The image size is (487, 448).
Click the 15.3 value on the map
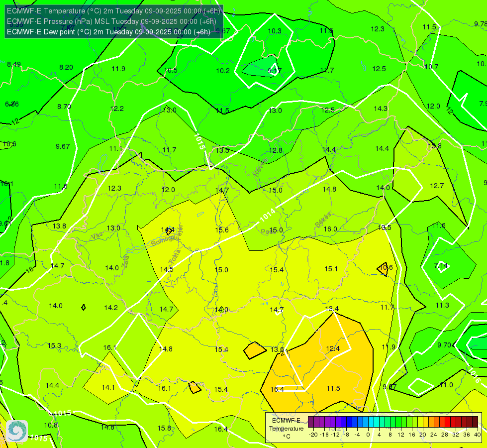coord(54,346)
